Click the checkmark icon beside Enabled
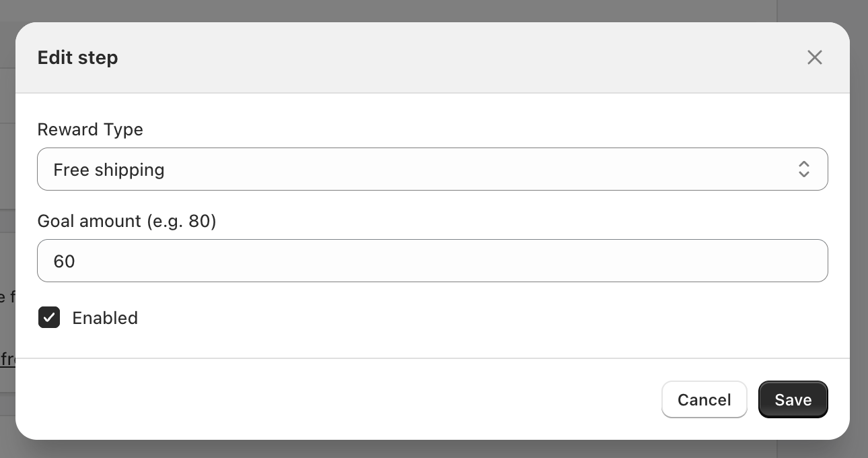This screenshot has width=868, height=458. pyautogui.click(x=49, y=317)
